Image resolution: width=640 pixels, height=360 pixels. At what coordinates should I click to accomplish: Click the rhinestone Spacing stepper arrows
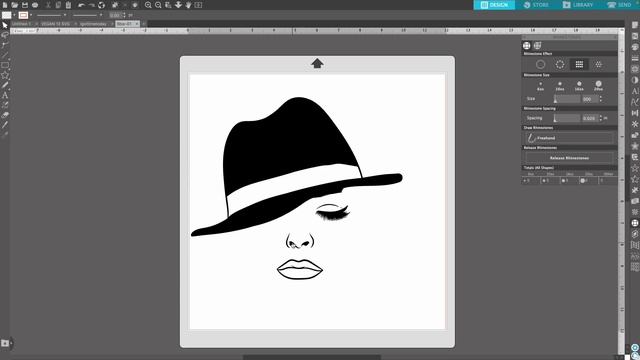pyautogui.click(x=601, y=118)
